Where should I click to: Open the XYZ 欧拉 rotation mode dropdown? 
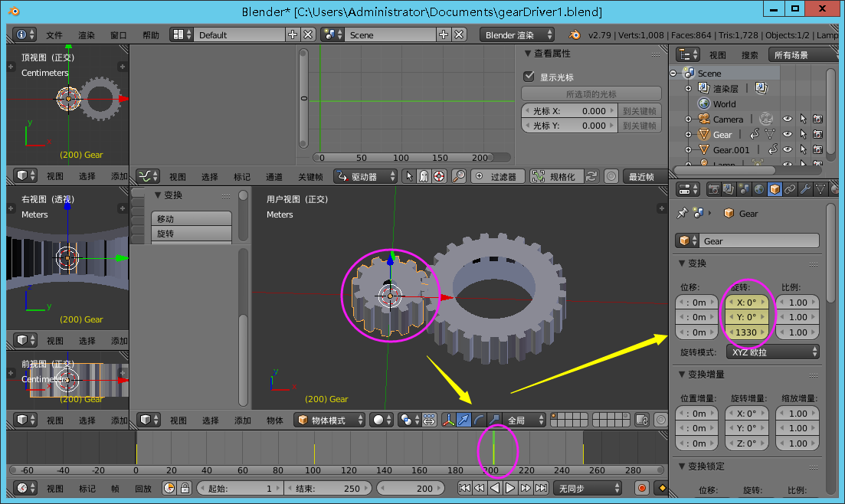pyautogui.click(x=773, y=352)
